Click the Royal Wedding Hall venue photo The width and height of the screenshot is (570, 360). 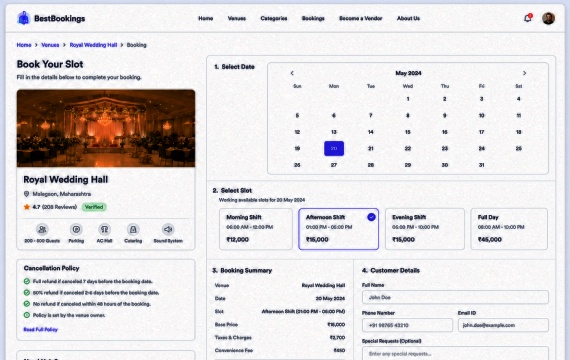[x=106, y=128]
